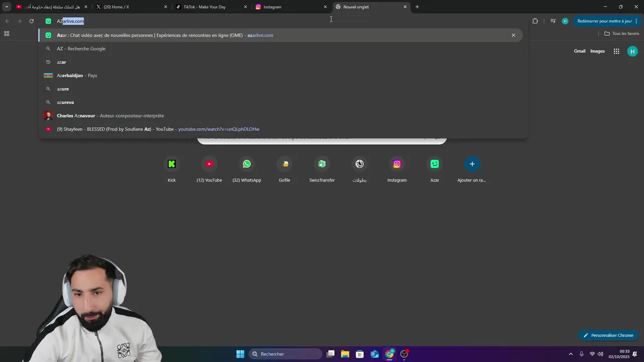Open the apps grid in bookmarks bar
This screenshot has height=362, width=644.
coord(7,34)
